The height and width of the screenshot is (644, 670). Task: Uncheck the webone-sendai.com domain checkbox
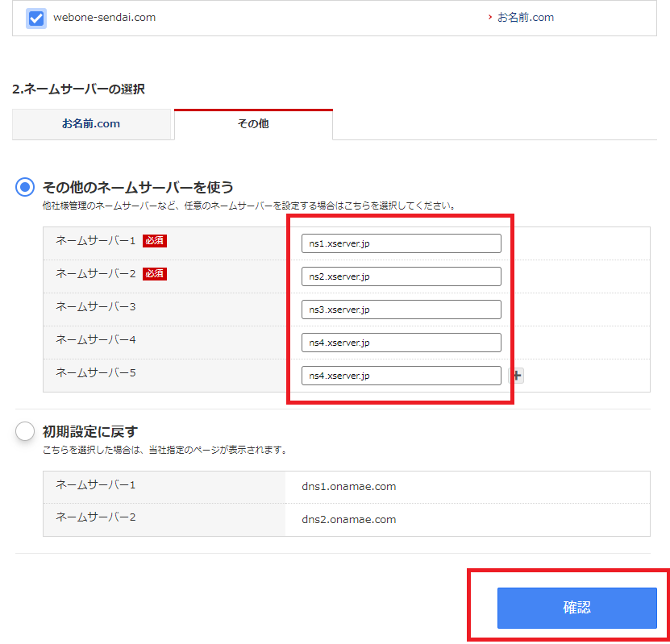[36, 19]
